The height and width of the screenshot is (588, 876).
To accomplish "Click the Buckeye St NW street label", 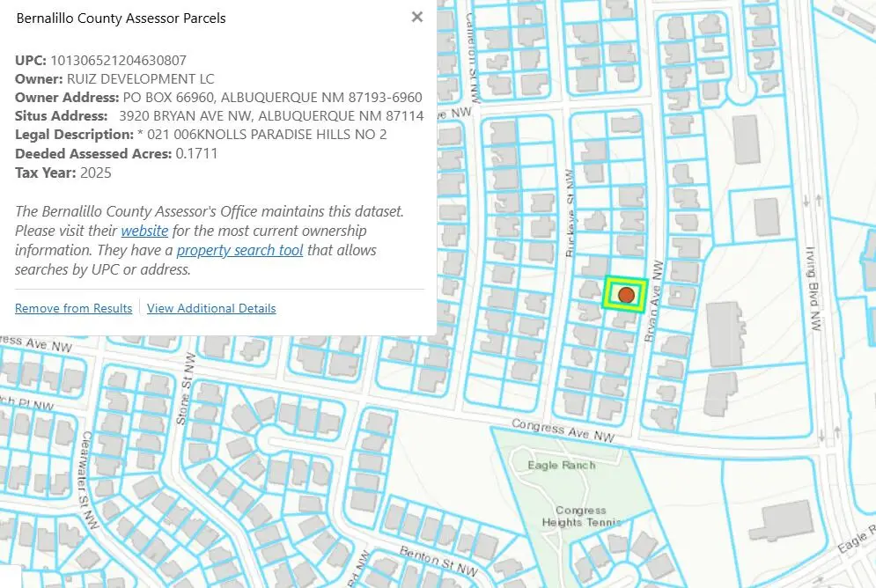I will pyautogui.click(x=569, y=227).
